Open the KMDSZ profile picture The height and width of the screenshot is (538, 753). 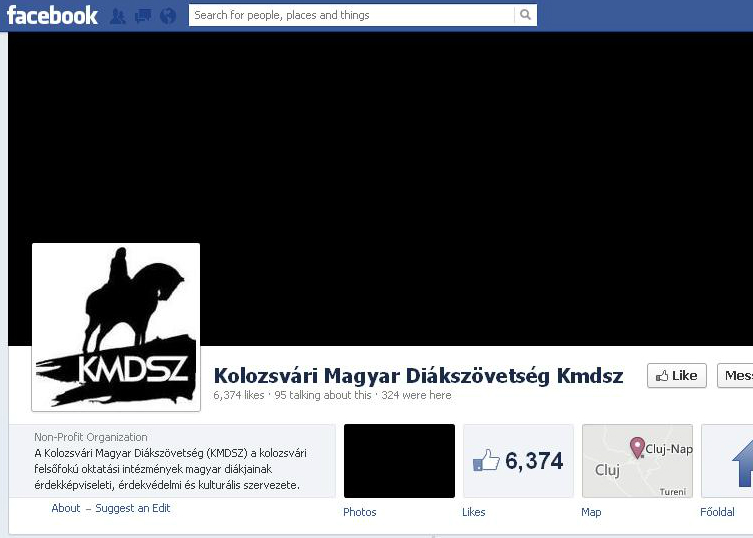[x=116, y=327]
